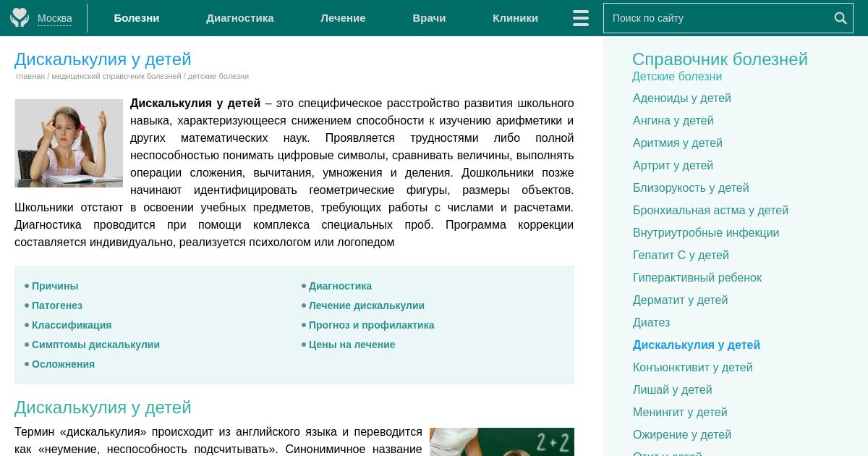Open Конъюнктивит у детей sidebar link
868x456 pixels.
coord(693,367)
